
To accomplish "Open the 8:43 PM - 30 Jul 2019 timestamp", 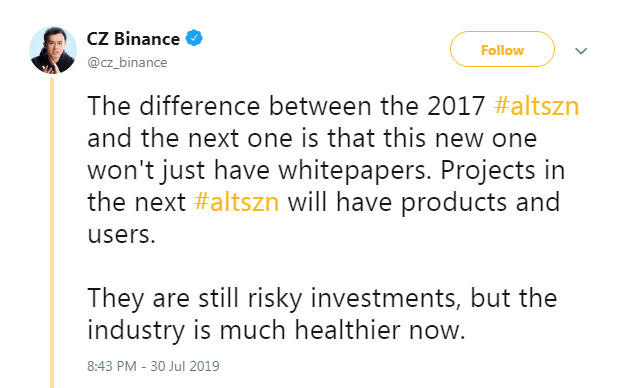I will [153, 366].
